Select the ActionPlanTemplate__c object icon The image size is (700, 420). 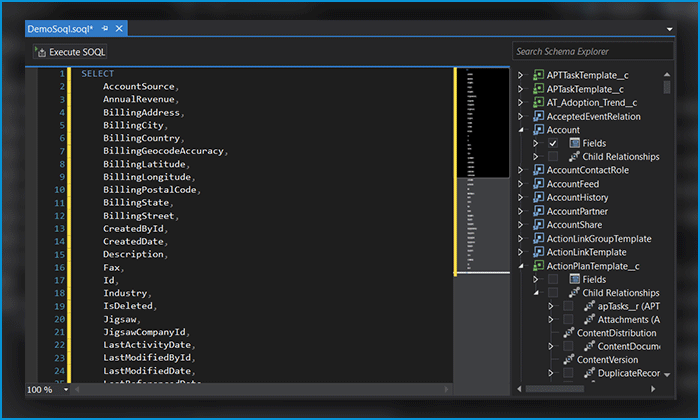539,266
